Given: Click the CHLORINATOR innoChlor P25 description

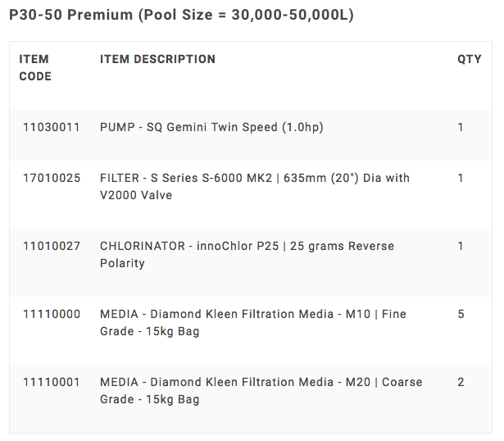Looking at the screenshot, I should coord(247,254).
